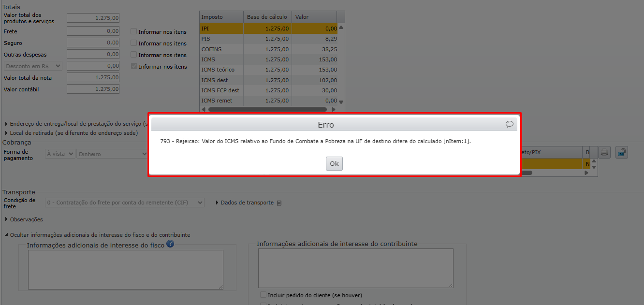Screen dimensions: 644x305
Task: Open the Desconto em R$ dropdown
Action: point(33,66)
